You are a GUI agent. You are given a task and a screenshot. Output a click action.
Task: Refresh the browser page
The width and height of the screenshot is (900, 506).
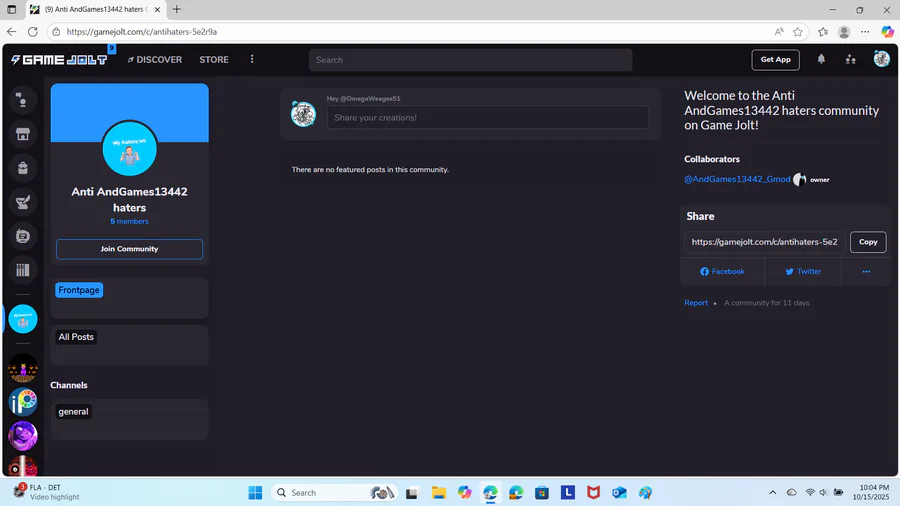click(33, 32)
